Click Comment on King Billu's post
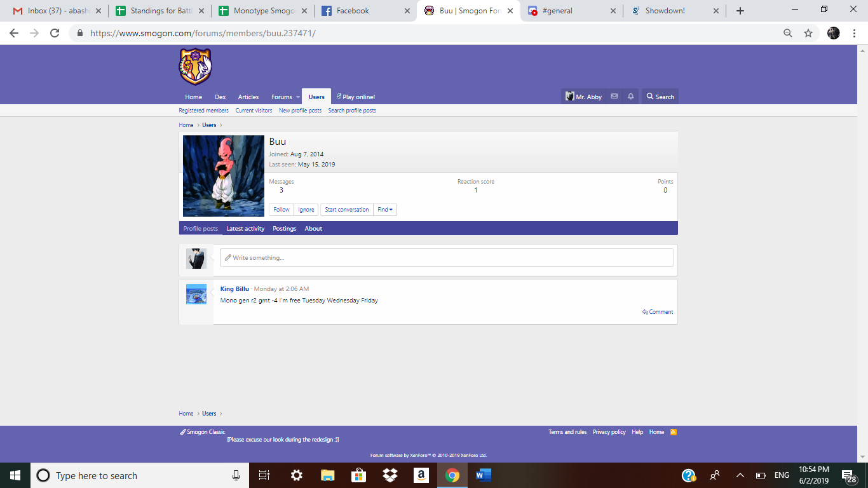The image size is (868, 488). click(x=658, y=312)
